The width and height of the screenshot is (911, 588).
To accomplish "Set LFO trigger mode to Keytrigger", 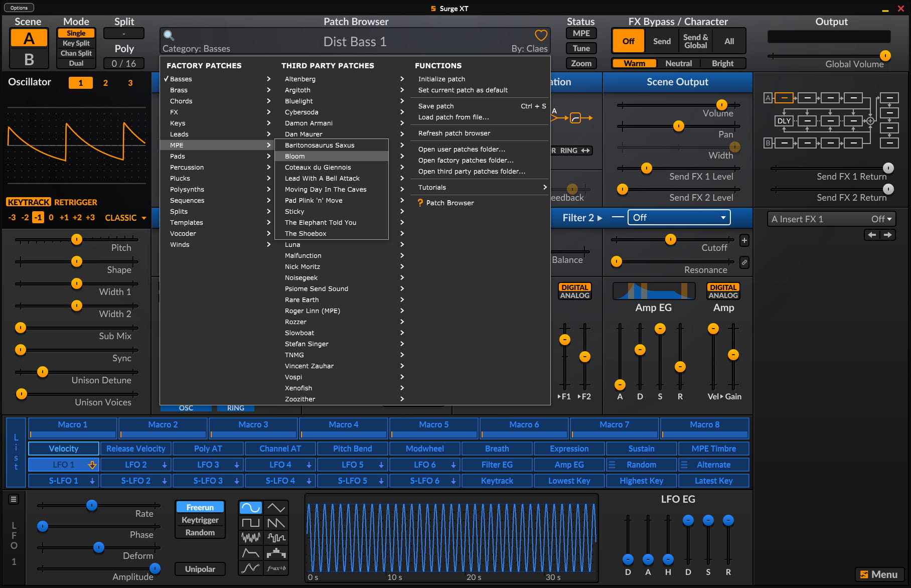I will pyautogui.click(x=200, y=520).
